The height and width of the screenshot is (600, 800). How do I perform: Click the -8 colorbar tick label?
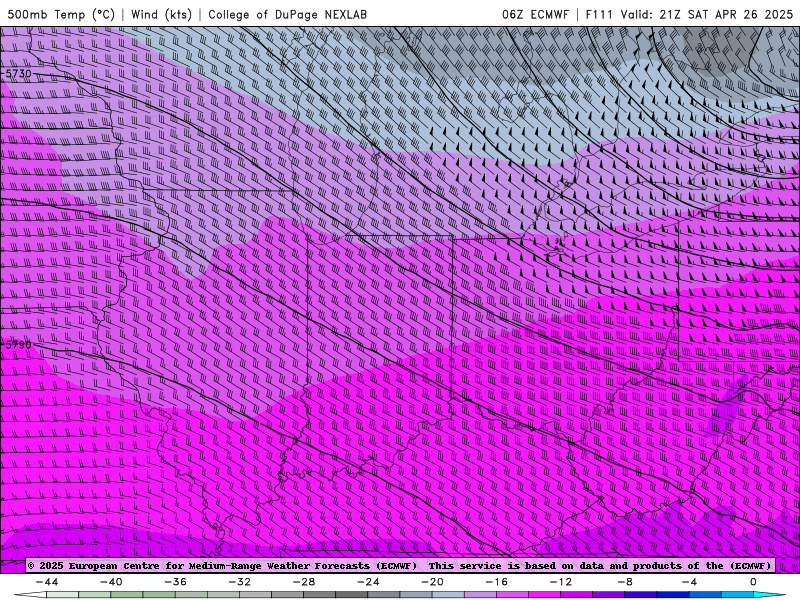(x=625, y=582)
